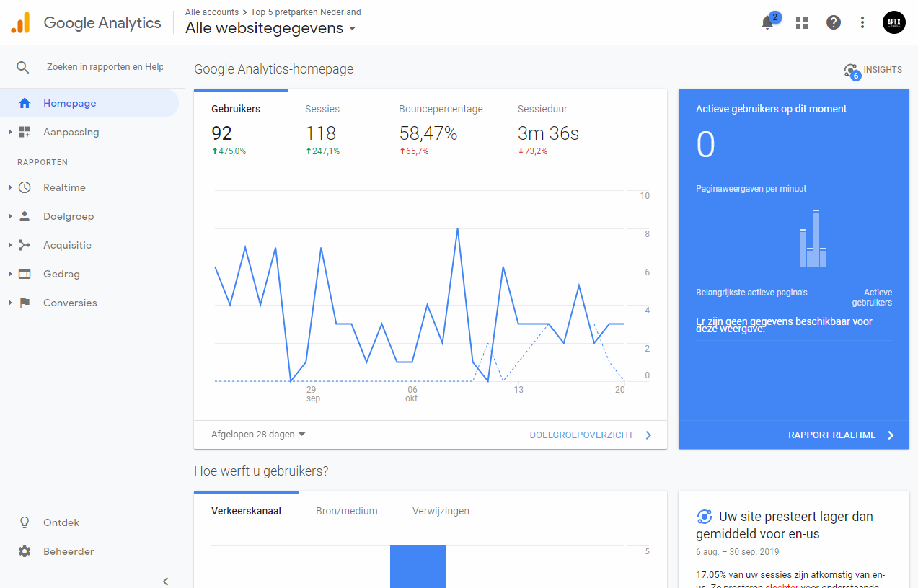Click the Ontdek lightbulb icon
Image resolution: width=918 pixels, height=588 pixels.
[x=25, y=522]
